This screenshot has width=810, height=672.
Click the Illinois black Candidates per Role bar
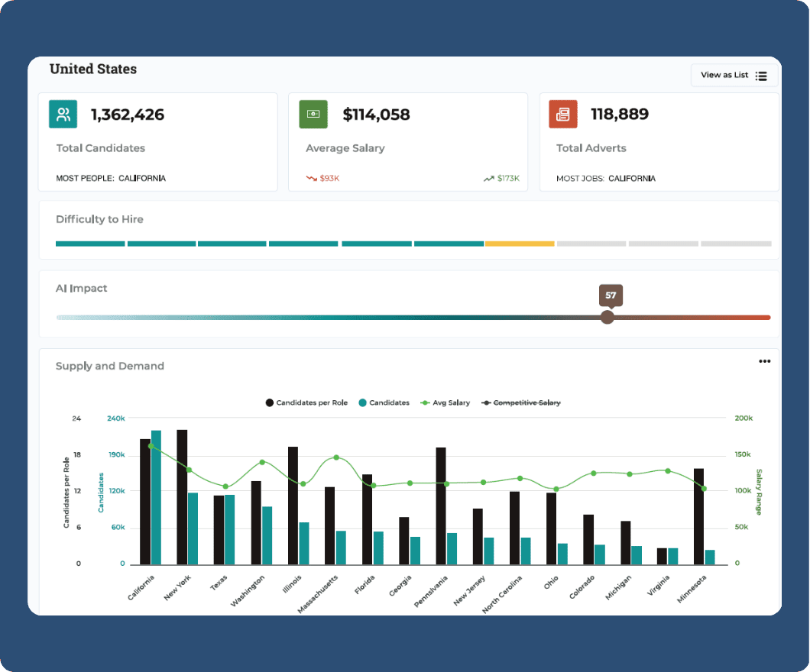coord(293,506)
